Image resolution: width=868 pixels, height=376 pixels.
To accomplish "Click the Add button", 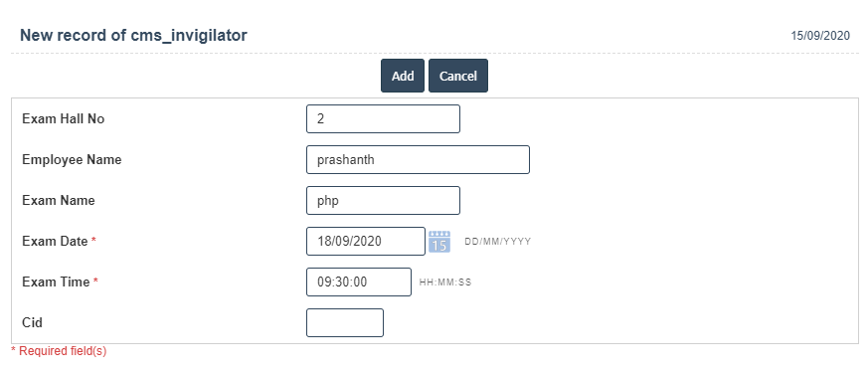I will (403, 76).
